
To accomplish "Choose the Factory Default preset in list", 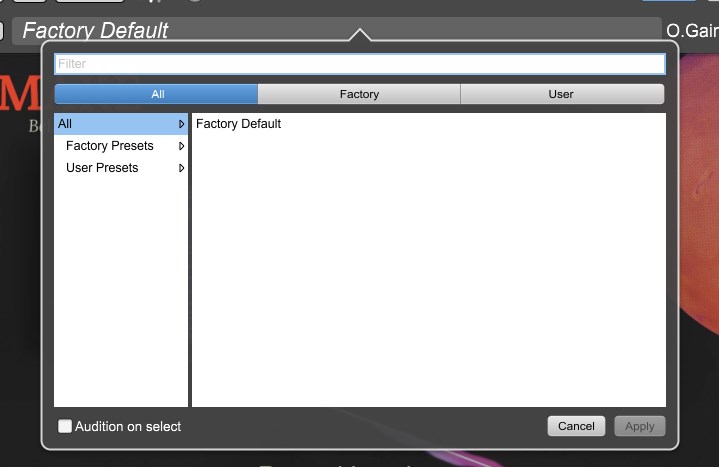I will [x=238, y=124].
